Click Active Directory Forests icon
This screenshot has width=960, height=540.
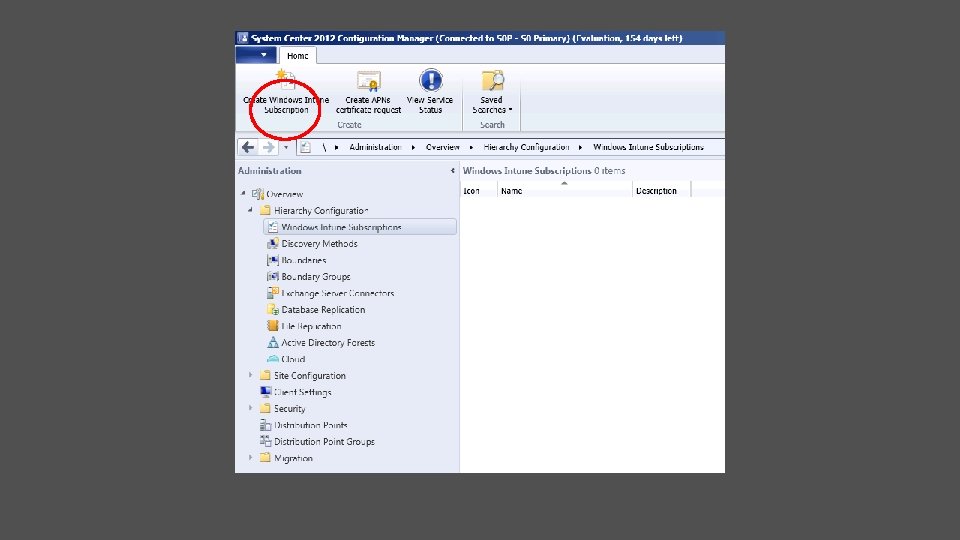click(x=272, y=342)
